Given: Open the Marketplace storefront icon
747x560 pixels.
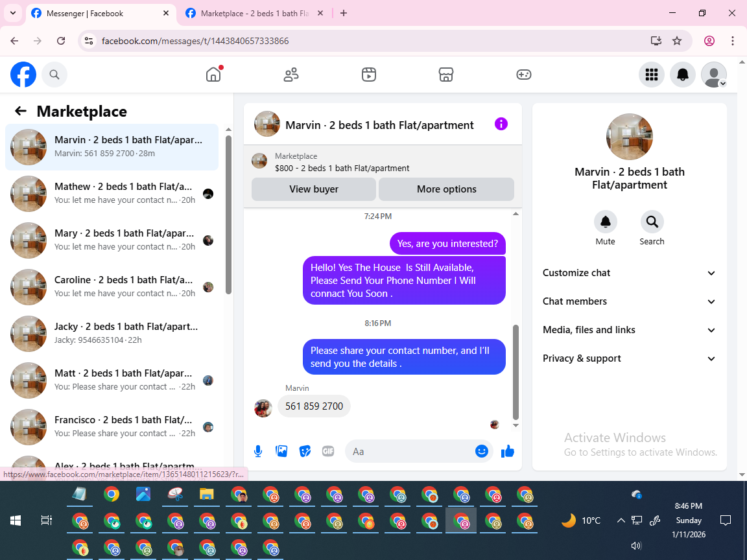Looking at the screenshot, I should point(446,75).
